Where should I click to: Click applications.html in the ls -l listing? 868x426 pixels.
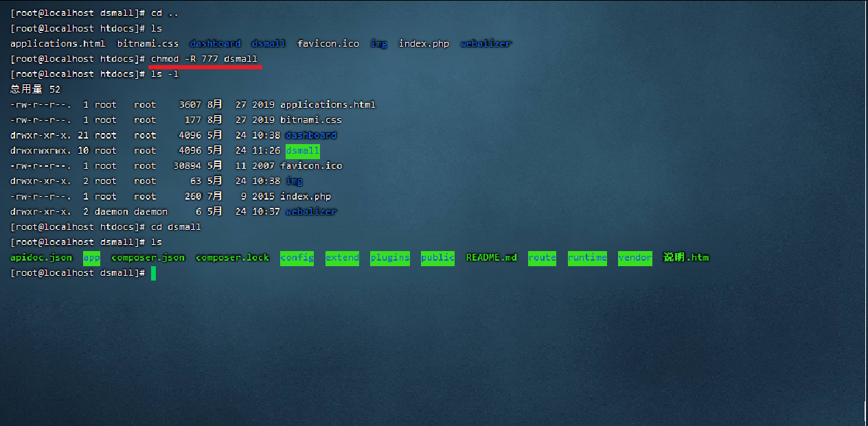point(328,105)
